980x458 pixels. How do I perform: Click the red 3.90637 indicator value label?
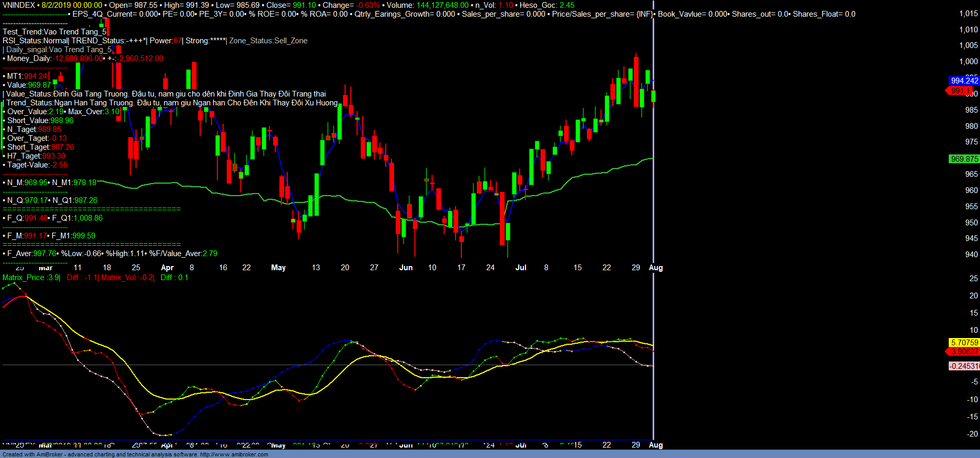point(964,352)
